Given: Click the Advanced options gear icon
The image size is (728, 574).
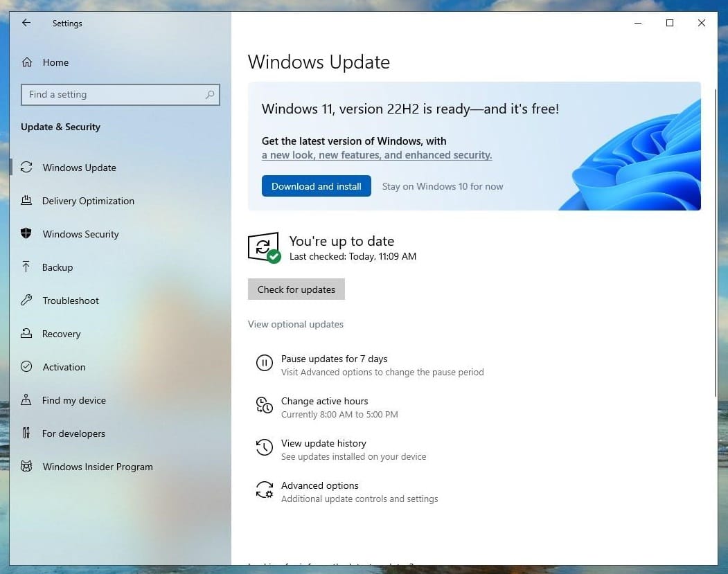Looking at the screenshot, I should (265, 490).
